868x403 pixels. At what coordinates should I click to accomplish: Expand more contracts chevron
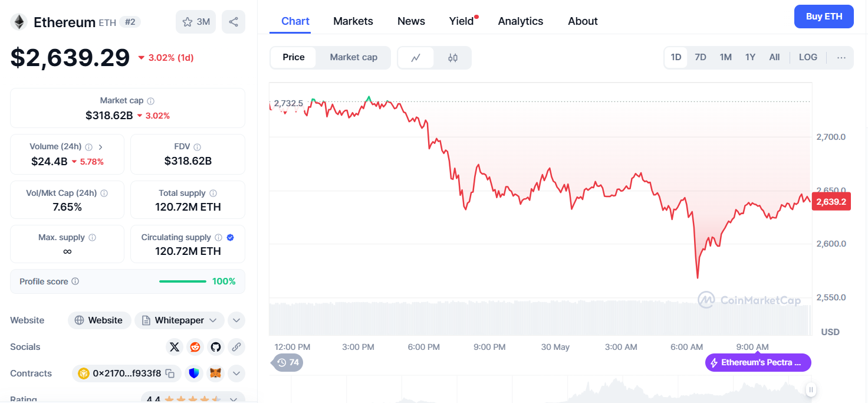(236, 373)
